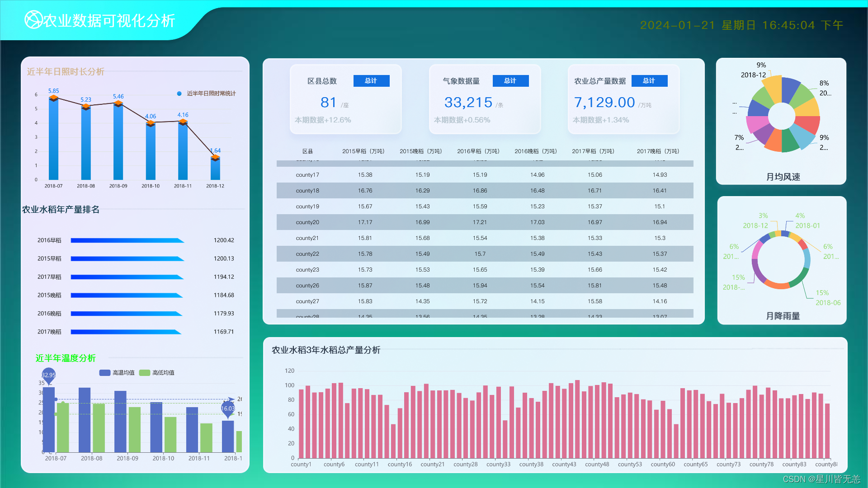Click the 月均风速 chart title
The height and width of the screenshot is (488, 868).
[x=783, y=177]
